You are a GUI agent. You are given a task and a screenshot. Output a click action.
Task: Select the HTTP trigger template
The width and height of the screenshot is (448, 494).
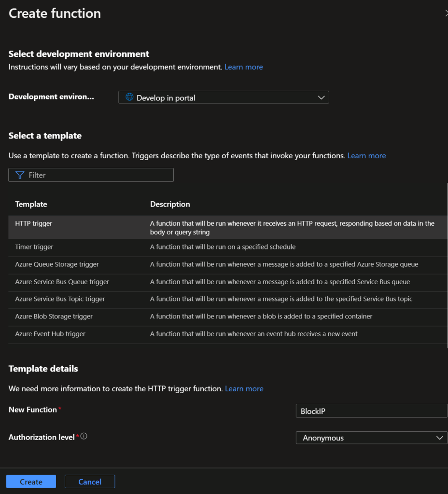pos(34,224)
